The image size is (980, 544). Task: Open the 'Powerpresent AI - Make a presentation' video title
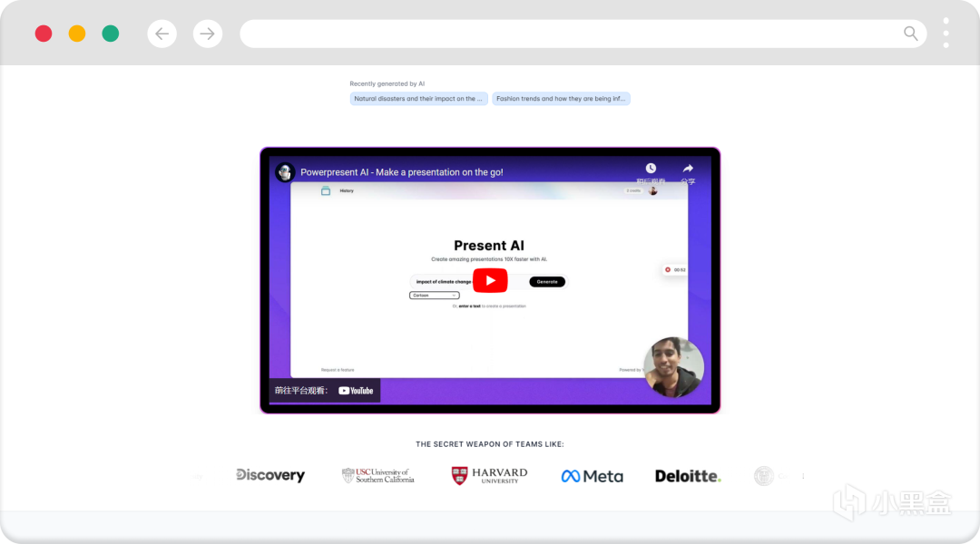tap(401, 172)
